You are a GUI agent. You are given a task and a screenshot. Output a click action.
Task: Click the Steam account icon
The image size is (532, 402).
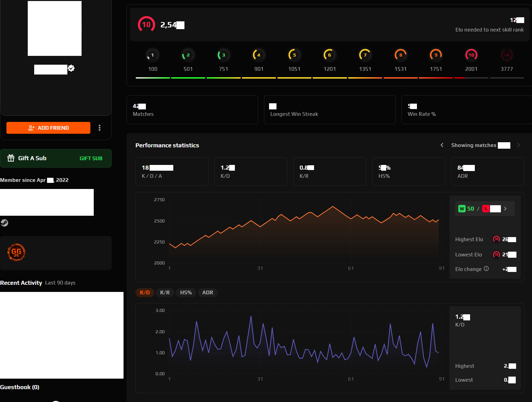4,223
